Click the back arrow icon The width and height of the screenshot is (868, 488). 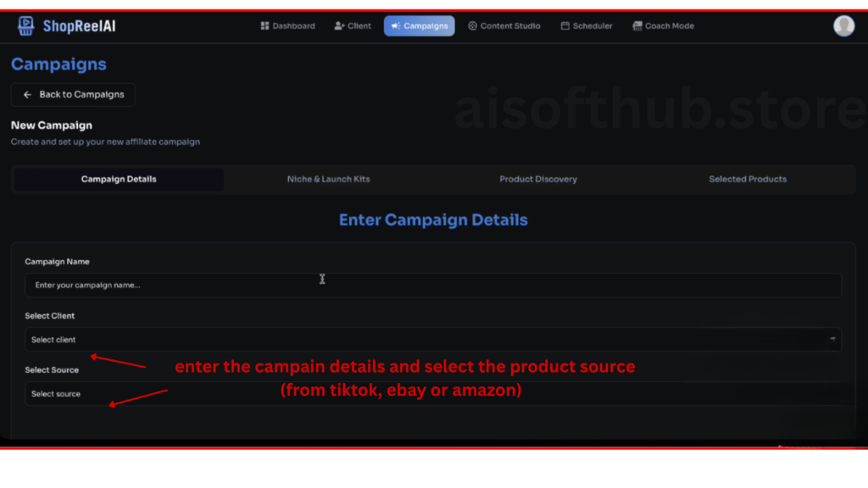27,95
